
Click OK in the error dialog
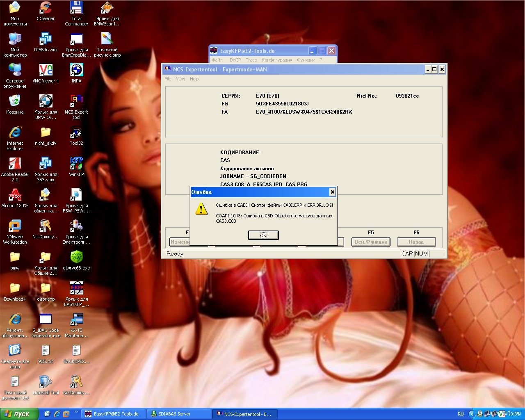[x=263, y=235]
